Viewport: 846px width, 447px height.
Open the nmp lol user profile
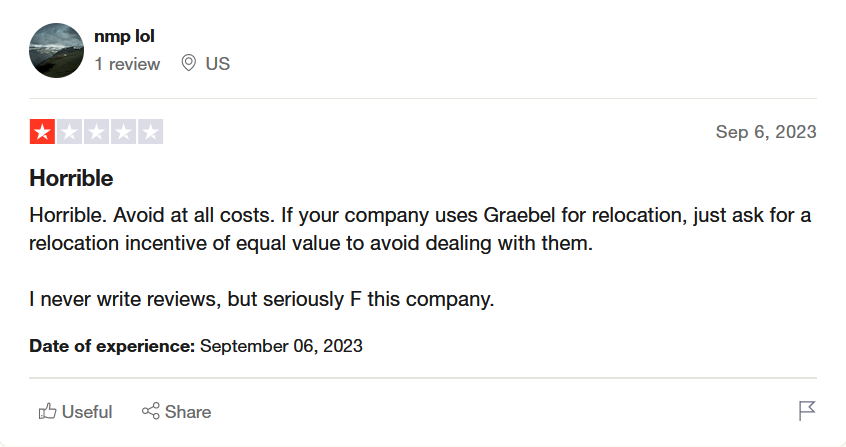point(124,36)
